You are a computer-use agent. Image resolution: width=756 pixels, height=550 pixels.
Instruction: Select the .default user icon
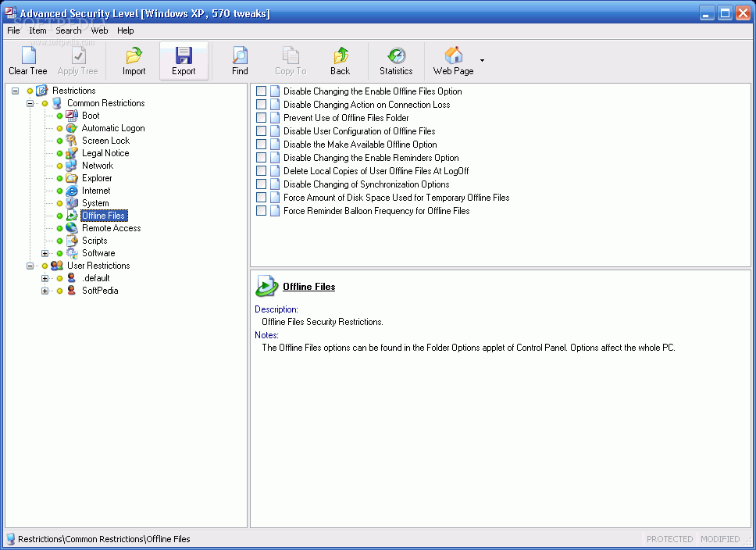(x=71, y=278)
